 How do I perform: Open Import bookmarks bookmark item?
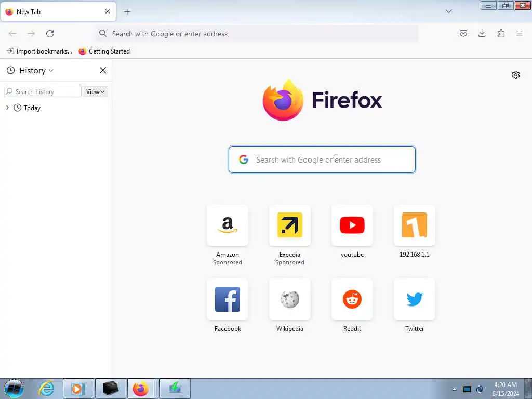point(39,51)
